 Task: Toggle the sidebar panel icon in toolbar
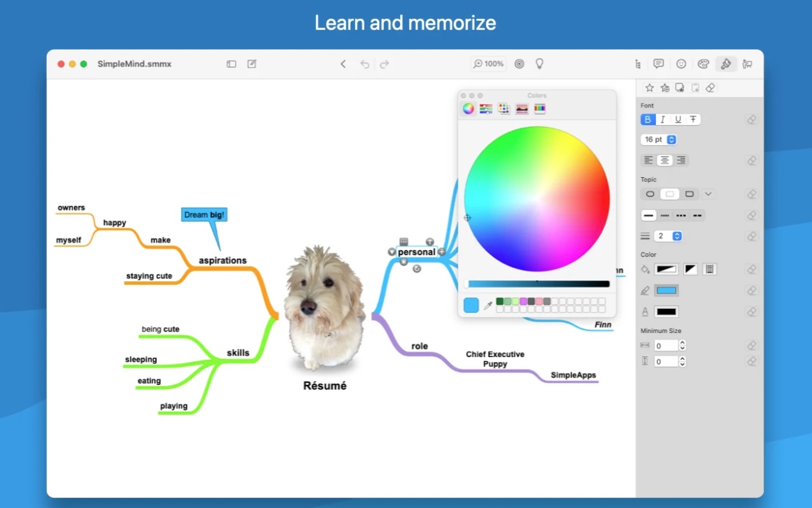[231, 64]
